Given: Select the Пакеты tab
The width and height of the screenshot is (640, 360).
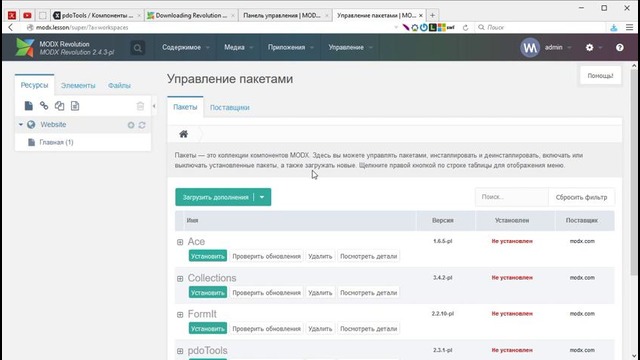Looking at the screenshot, I should coord(185,107).
